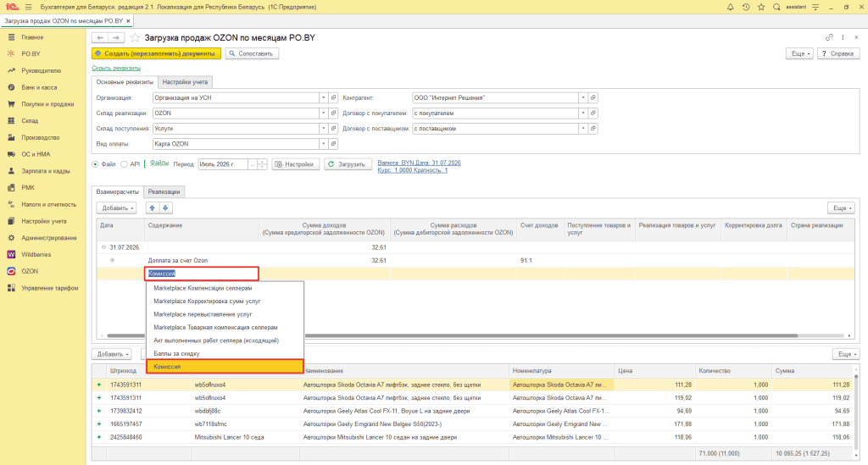Open Банк и касса section

pyautogui.click(x=39, y=87)
